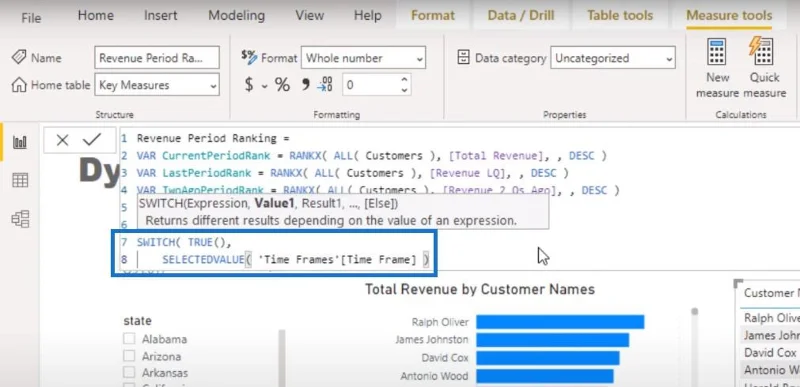
Task: Select David Cox bar in chart
Action: point(547,358)
